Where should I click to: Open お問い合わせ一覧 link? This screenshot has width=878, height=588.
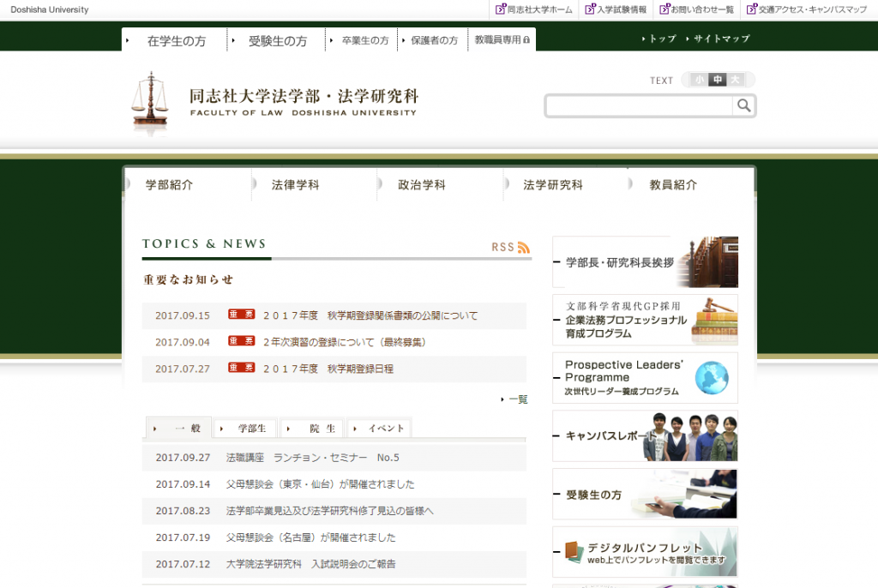(x=696, y=9)
